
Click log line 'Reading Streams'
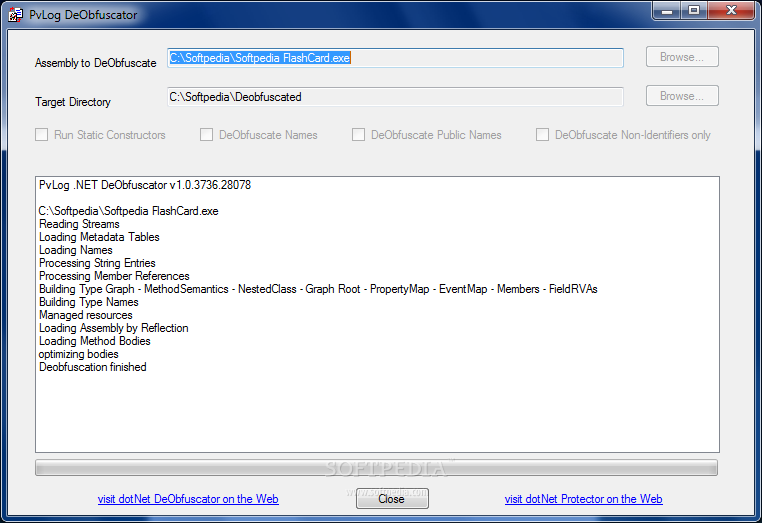[x=79, y=224]
